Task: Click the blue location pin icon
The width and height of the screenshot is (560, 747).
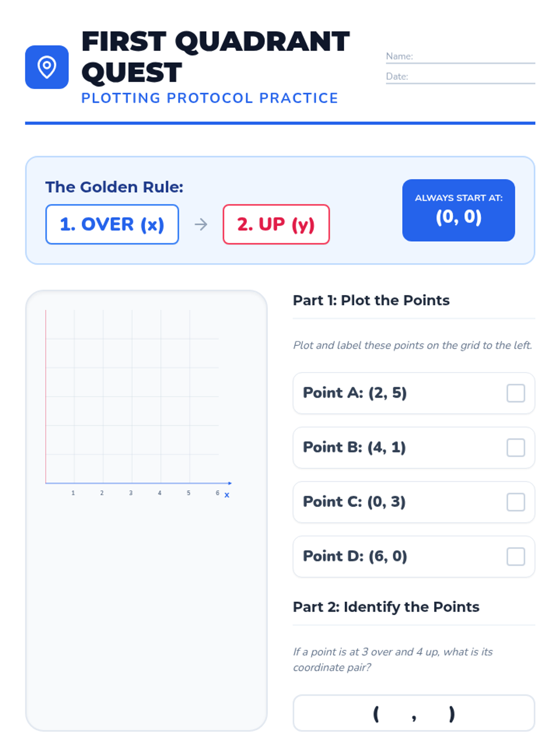Action: coord(47,67)
